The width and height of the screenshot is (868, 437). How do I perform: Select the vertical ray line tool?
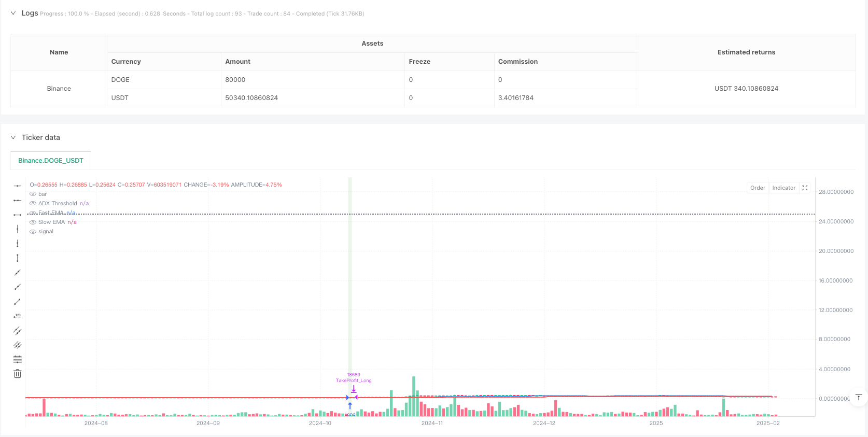(x=17, y=244)
